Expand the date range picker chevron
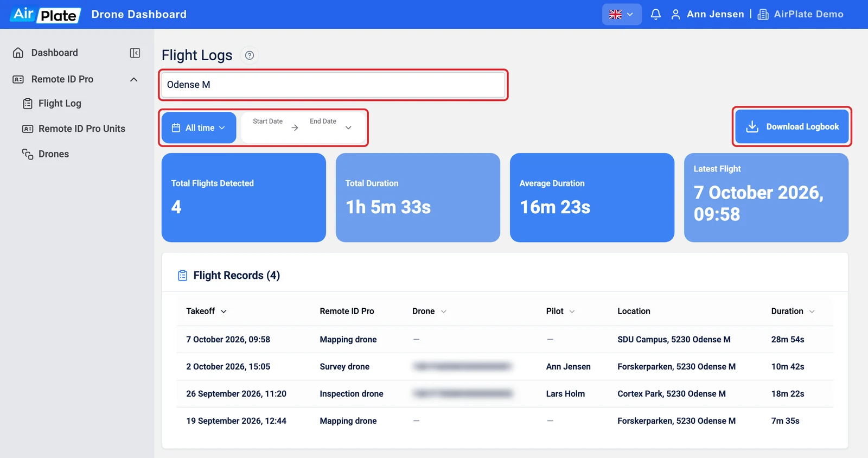 point(348,128)
